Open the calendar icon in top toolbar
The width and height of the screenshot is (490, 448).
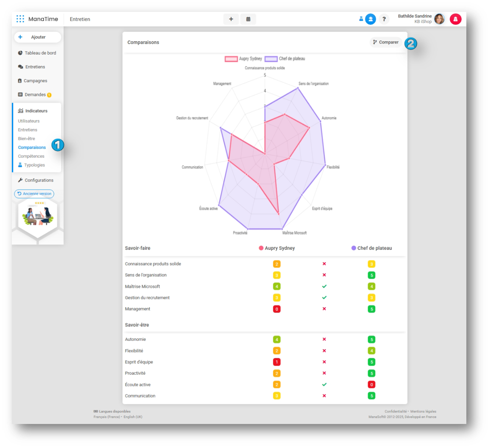pyautogui.click(x=248, y=19)
